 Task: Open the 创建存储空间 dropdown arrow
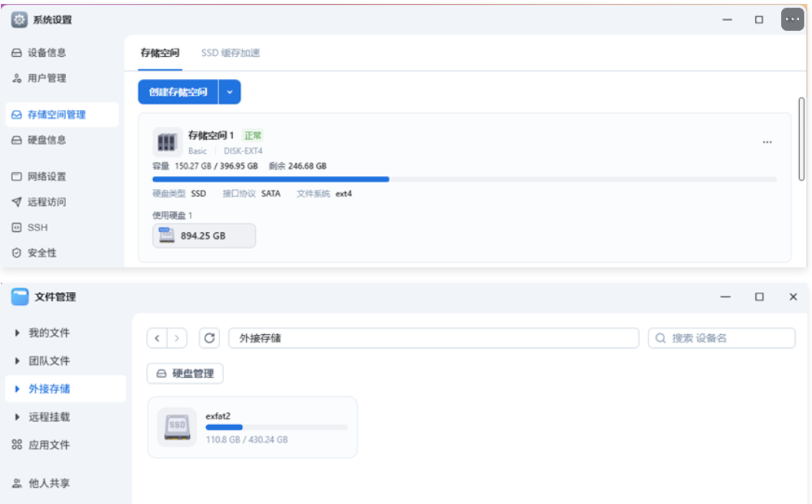(x=230, y=91)
